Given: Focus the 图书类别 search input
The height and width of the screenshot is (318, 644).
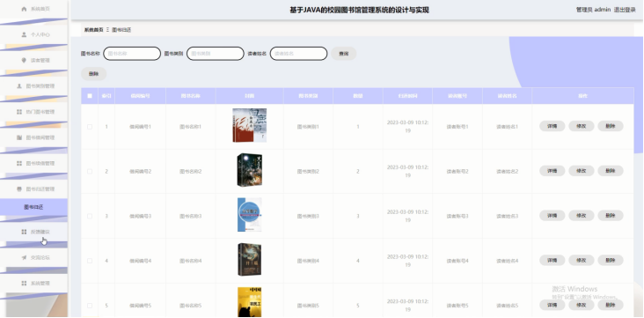Looking at the screenshot, I should tap(216, 54).
